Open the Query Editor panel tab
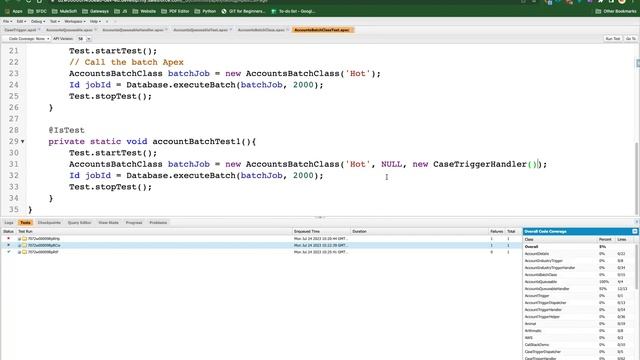Image resolution: width=640 pixels, height=360 pixels. click(79, 222)
